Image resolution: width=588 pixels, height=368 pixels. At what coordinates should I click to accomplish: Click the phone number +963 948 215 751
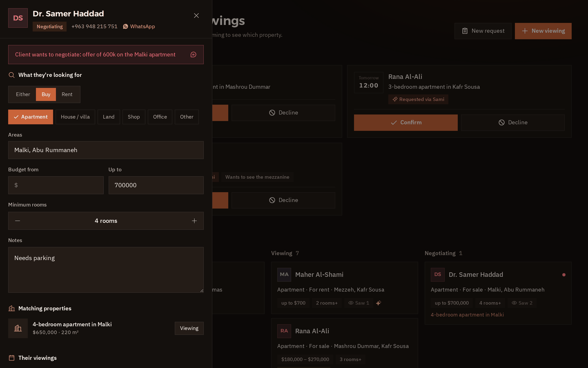(x=94, y=27)
